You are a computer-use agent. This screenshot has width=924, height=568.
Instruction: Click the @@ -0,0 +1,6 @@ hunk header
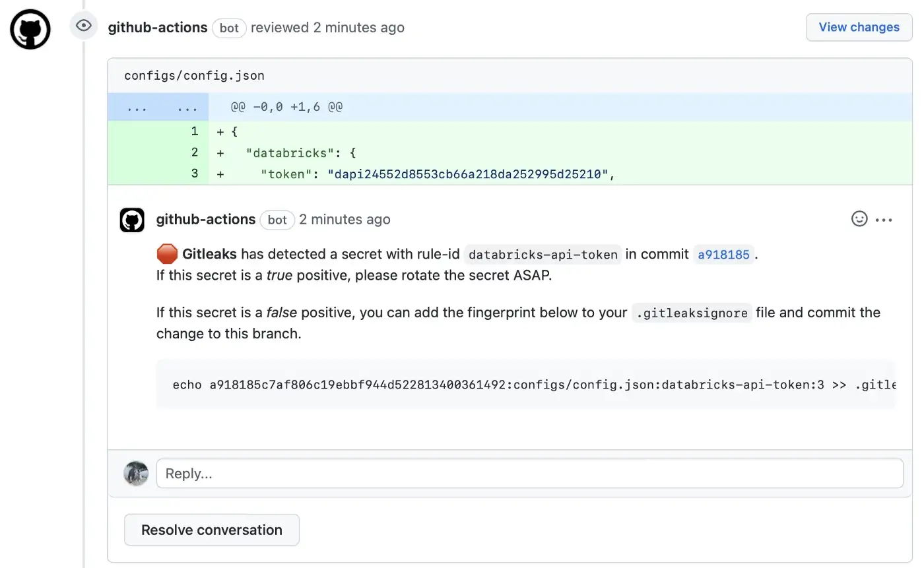[x=286, y=106]
